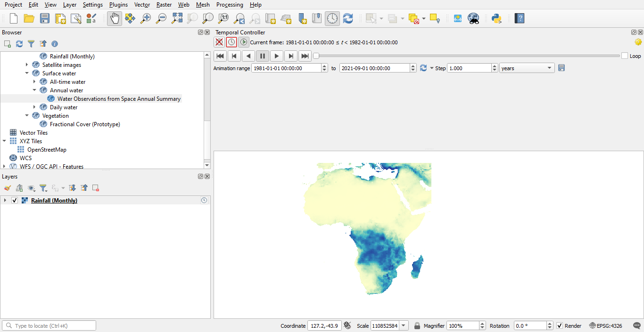Activate the Zoom In tool
The image size is (644, 332).
(146, 18)
